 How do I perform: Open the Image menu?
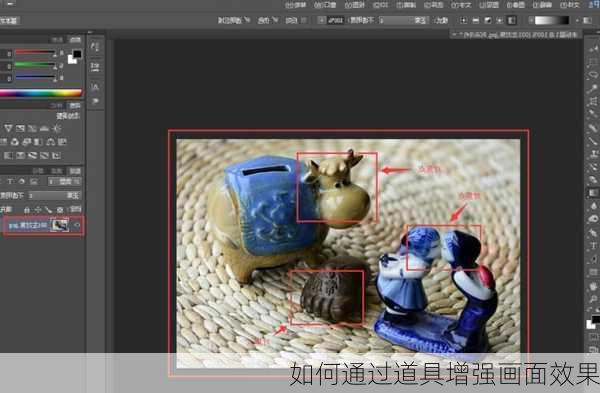[515, 5]
